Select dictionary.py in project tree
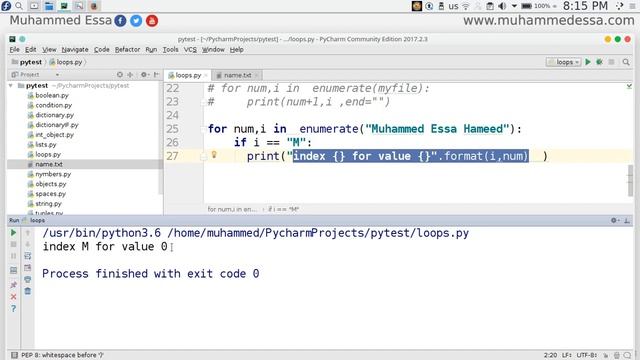The image size is (640, 360). (x=51, y=115)
